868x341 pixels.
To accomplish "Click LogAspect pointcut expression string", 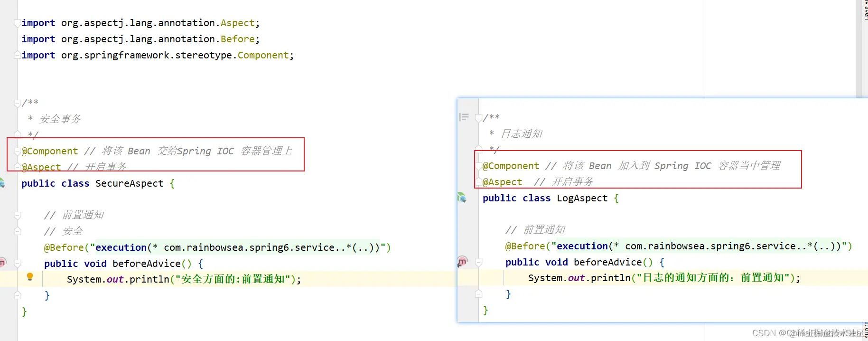I will coord(699,246).
